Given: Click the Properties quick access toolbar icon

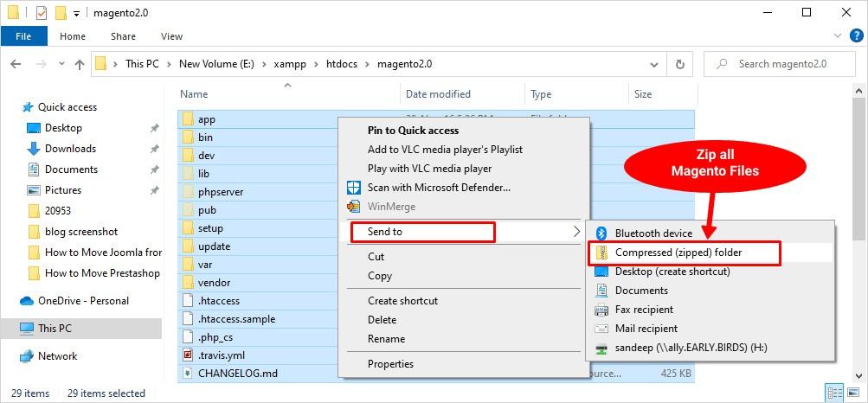Looking at the screenshot, I should click(42, 12).
